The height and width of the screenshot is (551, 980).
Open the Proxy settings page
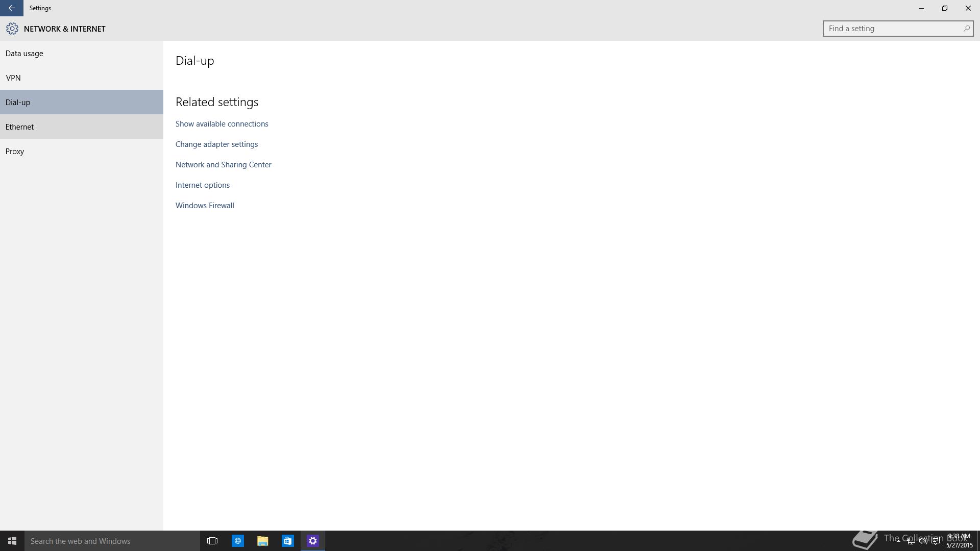pos(15,152)
